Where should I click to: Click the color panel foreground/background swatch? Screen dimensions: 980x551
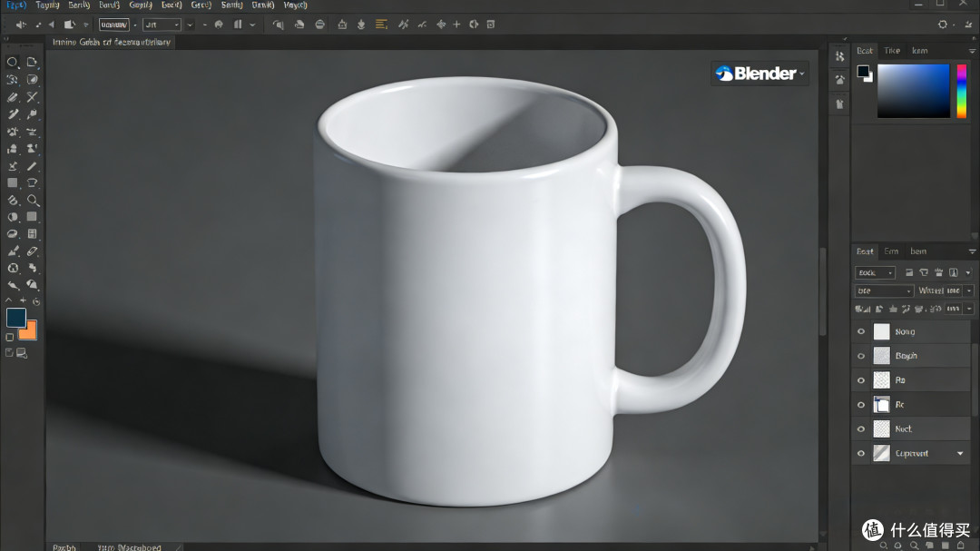pos(865,73)
